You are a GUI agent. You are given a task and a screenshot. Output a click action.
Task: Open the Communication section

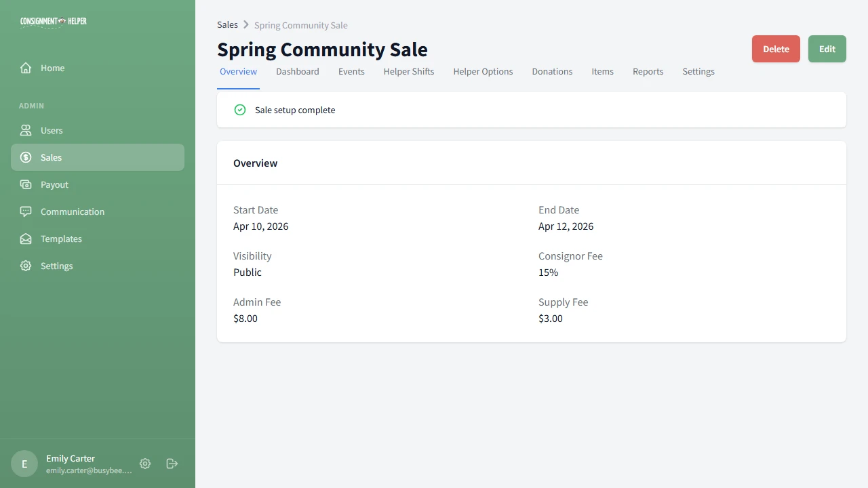[x=72, y=211]
